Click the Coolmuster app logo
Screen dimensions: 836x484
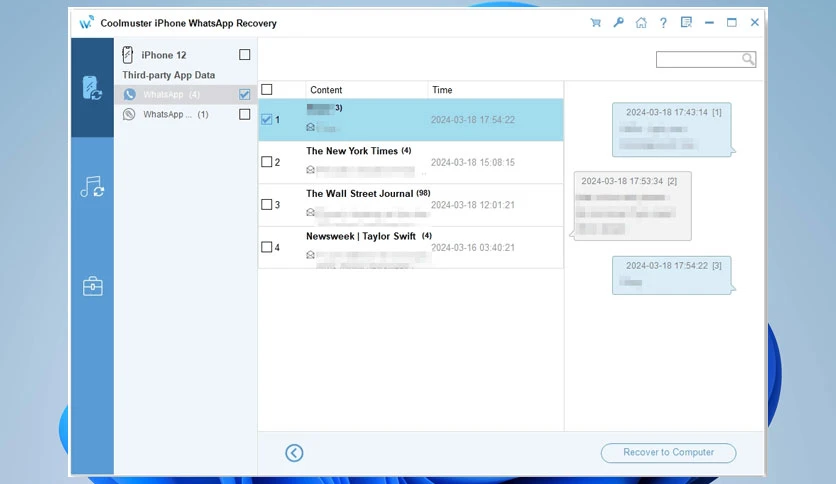coord(86,22)
